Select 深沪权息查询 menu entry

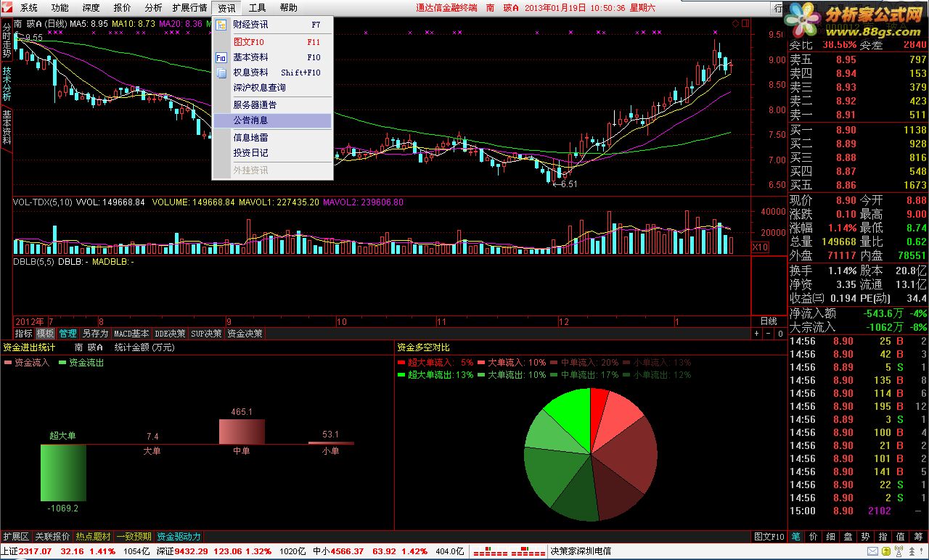[x=273, y=88]
